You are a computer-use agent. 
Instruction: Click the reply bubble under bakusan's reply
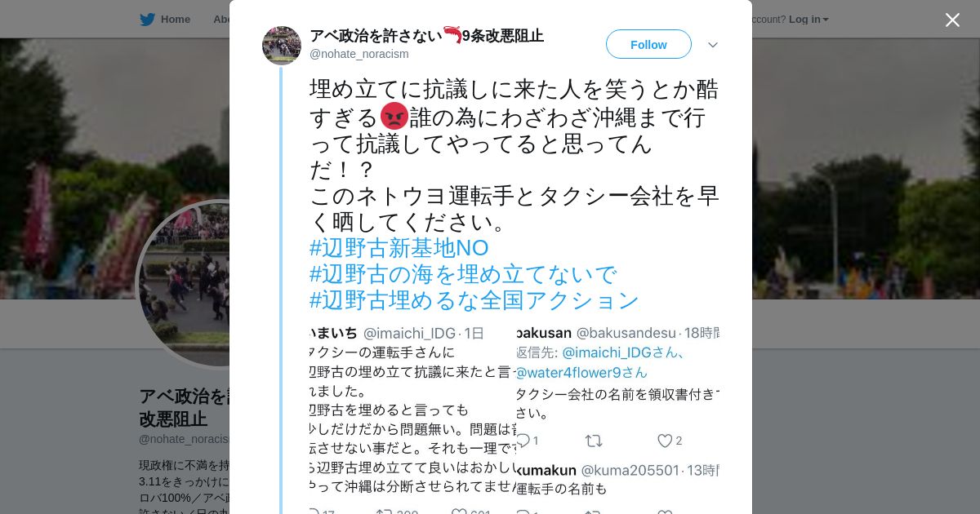(523, 441)
